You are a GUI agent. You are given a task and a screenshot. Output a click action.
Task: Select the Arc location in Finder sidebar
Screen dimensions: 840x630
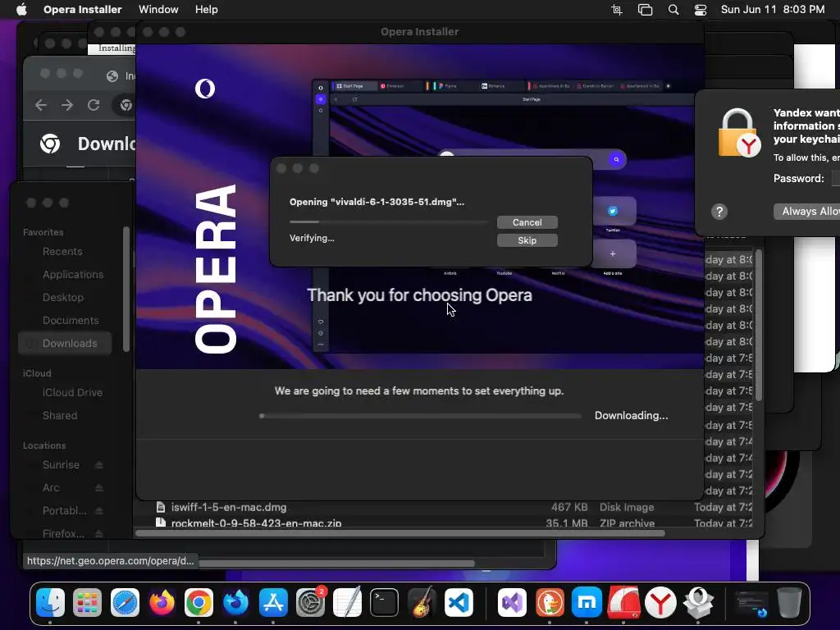click(x=51, y=488)
